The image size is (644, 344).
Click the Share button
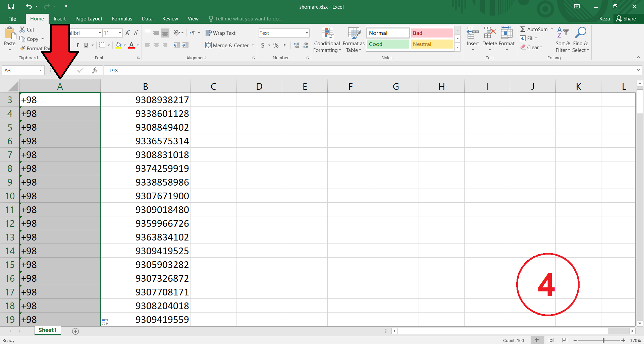pos(626,19)
